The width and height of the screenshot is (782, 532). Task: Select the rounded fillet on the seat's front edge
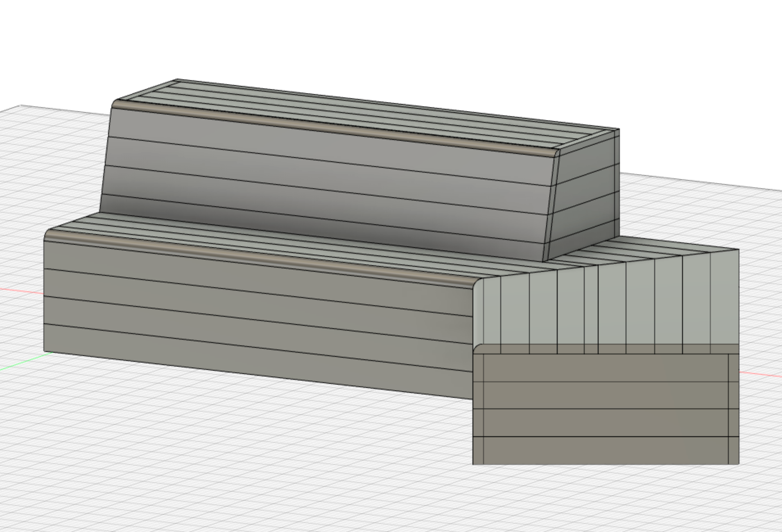[x=262, y=260]
